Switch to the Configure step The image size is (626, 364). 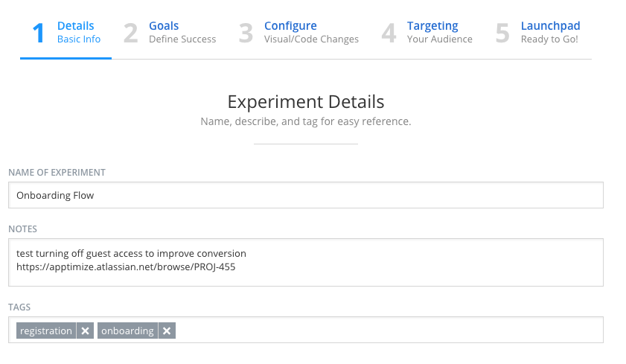(298, 32)
